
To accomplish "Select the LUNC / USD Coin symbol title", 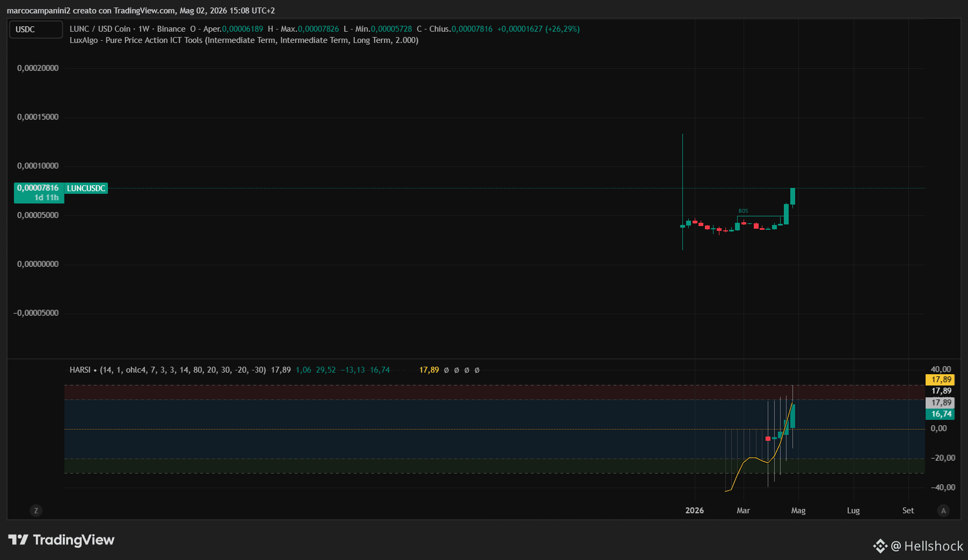I will click(x=100, y=29).
